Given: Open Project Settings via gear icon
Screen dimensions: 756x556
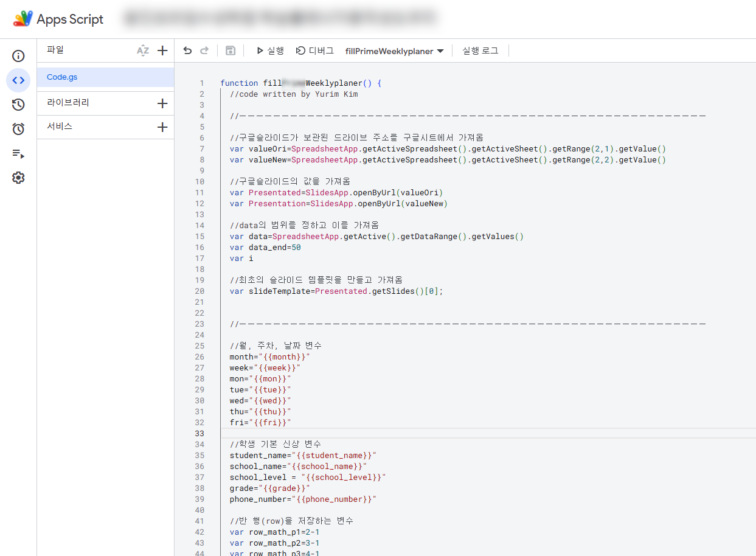Looking at the screenshot, I should click(18, 178).
